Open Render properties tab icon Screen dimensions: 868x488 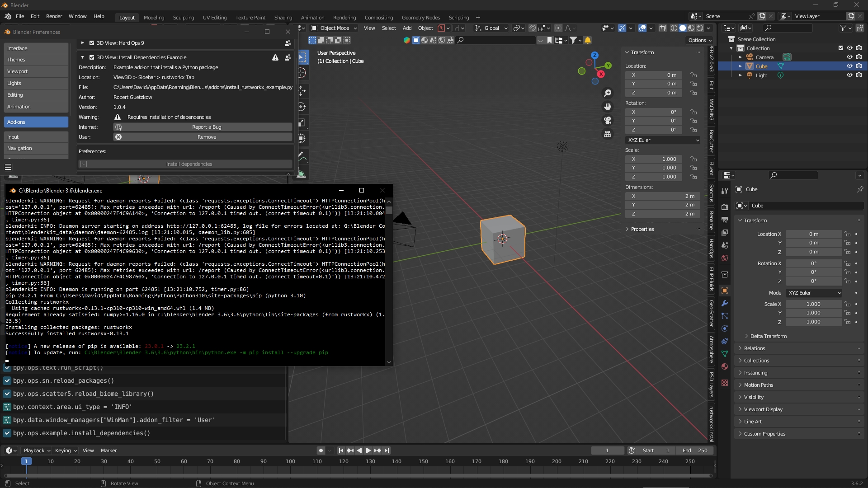pyautogui.click(x=725, y=207)
